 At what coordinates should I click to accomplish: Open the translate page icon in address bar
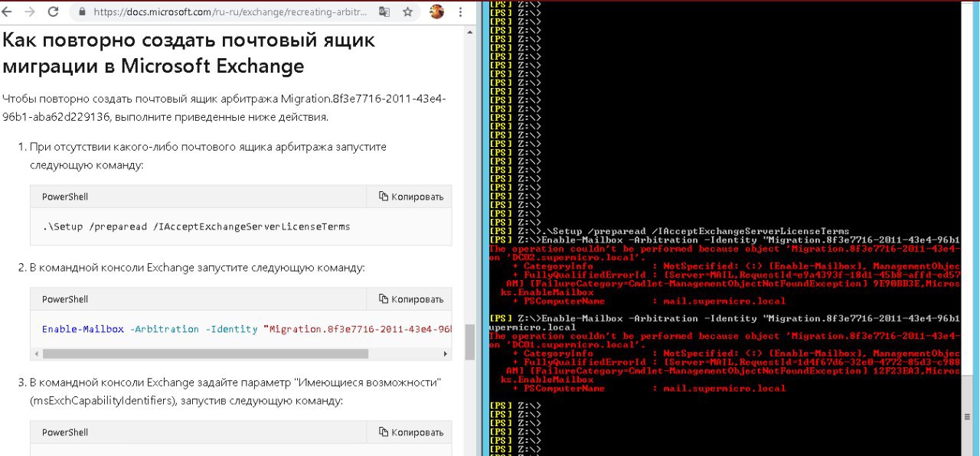pos(384,12)
